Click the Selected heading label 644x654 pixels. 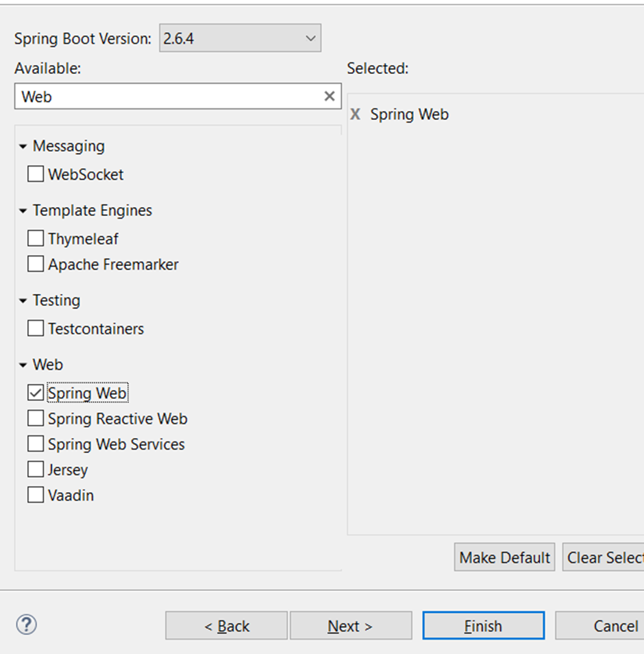pyautogui.click(x=377, y=68)
